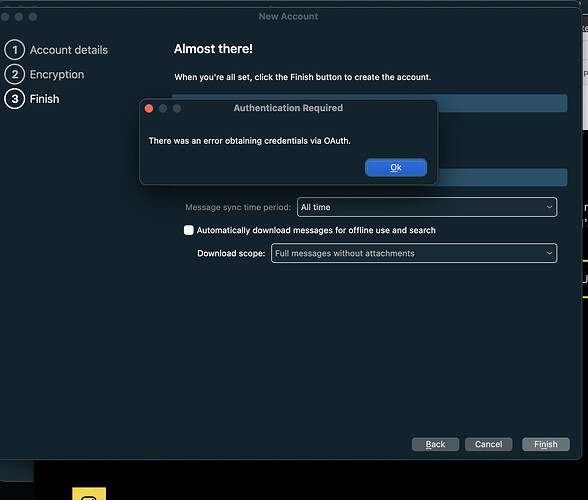Image resolution: width=588 pixels, height=500 pixels.
Task: Click the Finish button at bottom right
Action: pyautogui.click(x=546, y=444)
